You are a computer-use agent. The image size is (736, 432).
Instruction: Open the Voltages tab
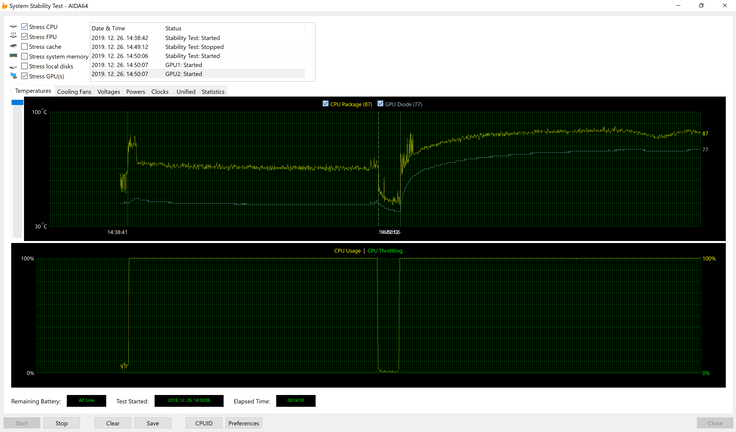[108, 92]
